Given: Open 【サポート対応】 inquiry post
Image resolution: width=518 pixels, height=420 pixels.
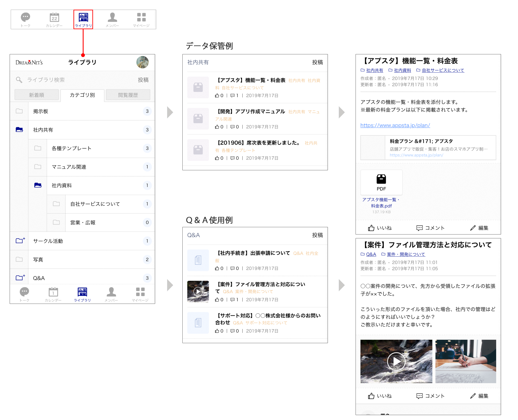Looking at the screenshot, I should 268,319.
